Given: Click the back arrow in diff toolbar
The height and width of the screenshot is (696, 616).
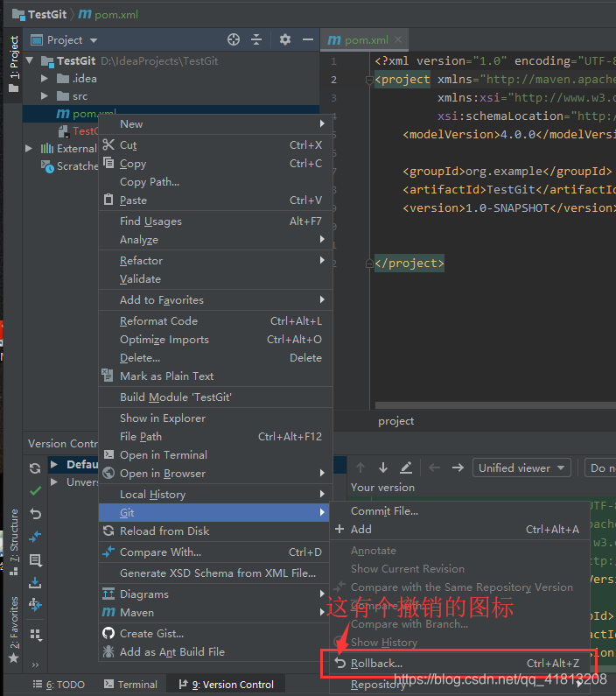Looking at the screenshot, I should pos(435,468).
